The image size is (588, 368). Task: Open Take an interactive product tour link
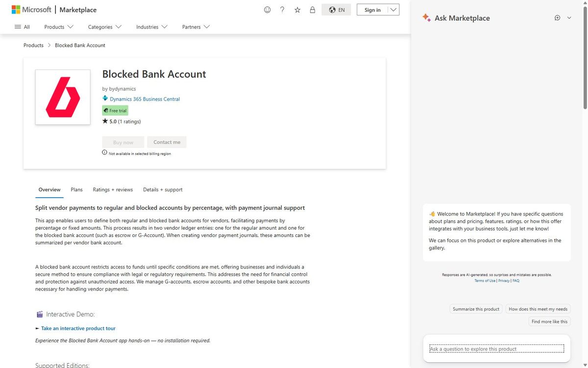pyautogui.click(x=78, y=328)
